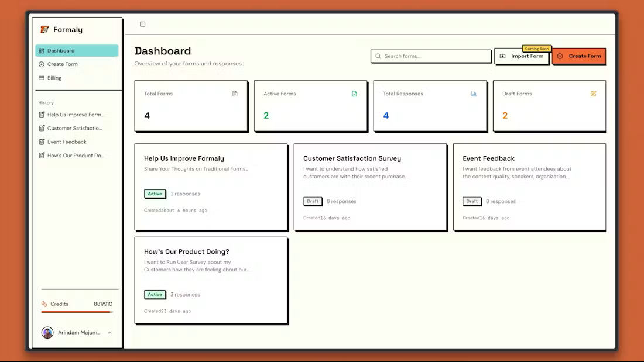Click the Total Forms document icon
Viewport: 644px width, 362px height.
pos(235,94)
